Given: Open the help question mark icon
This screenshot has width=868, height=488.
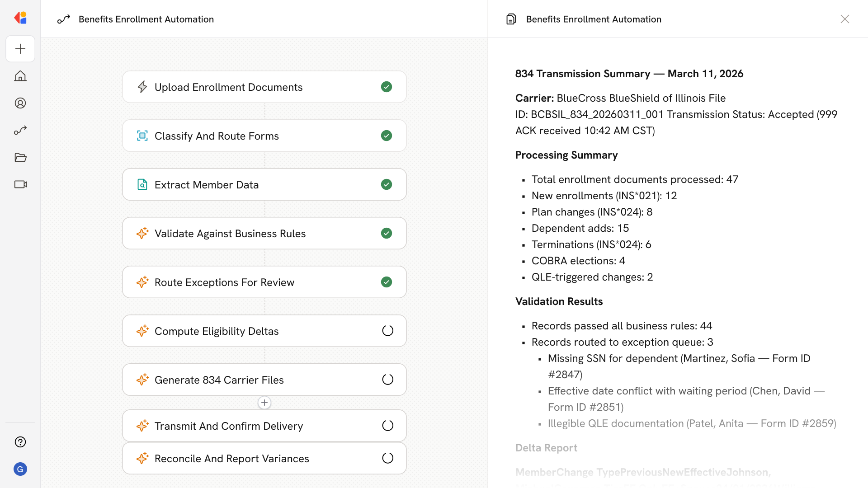Looking at the screenshot, I should (20, 442).
